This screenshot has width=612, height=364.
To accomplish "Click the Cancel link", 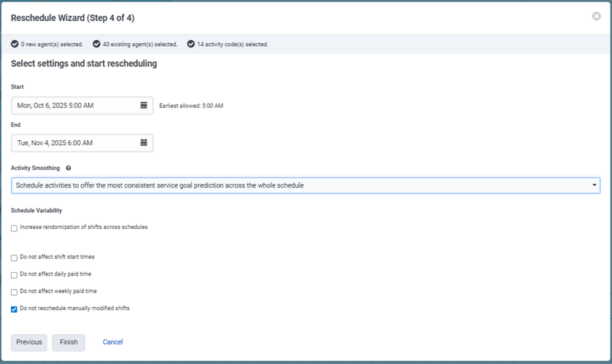I will click(x=112, y=342).
